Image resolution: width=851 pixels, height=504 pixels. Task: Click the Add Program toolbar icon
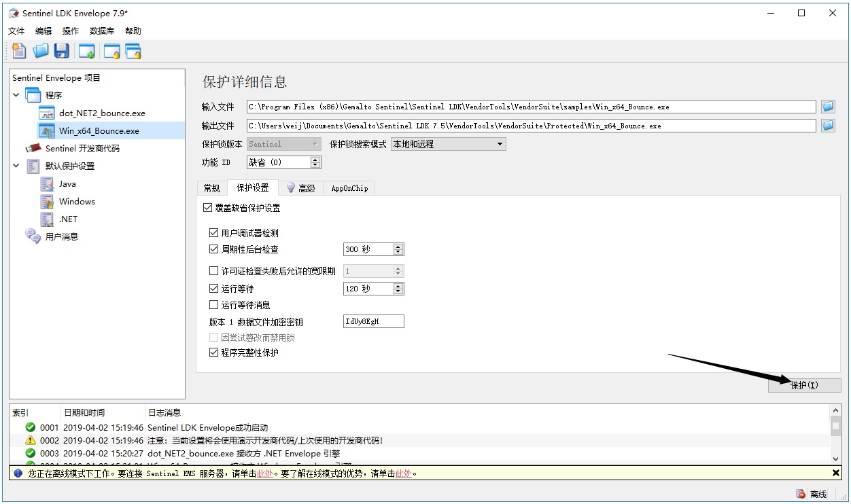[86, 51]
